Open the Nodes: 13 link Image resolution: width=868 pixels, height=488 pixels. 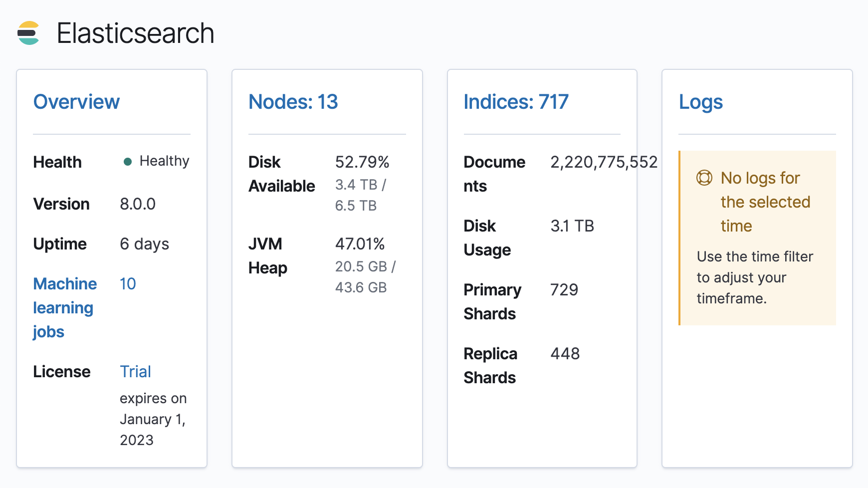[293, 102]
